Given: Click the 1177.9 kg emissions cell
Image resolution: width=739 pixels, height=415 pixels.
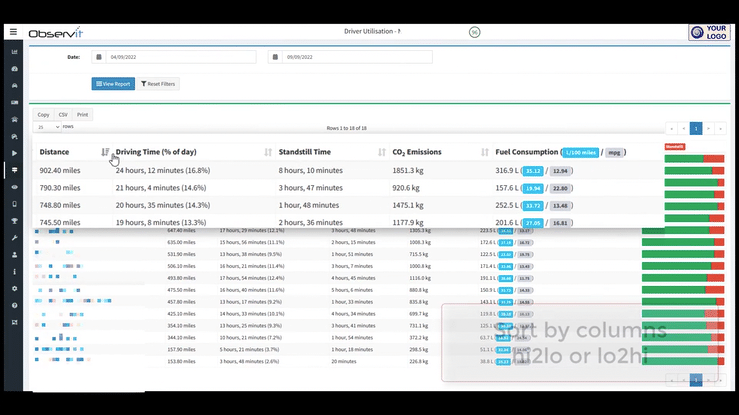Looking at the screenshot, I should point(408,222).
